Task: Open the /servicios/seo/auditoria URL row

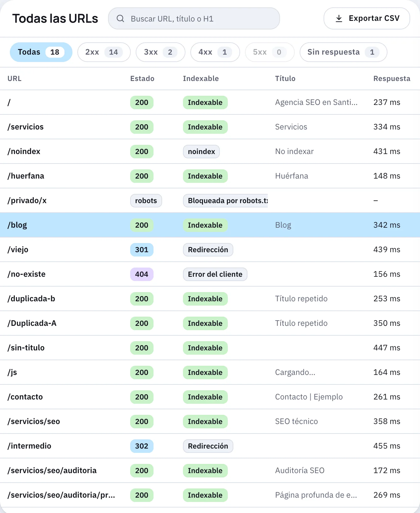Action: click(x=210, y=470)
